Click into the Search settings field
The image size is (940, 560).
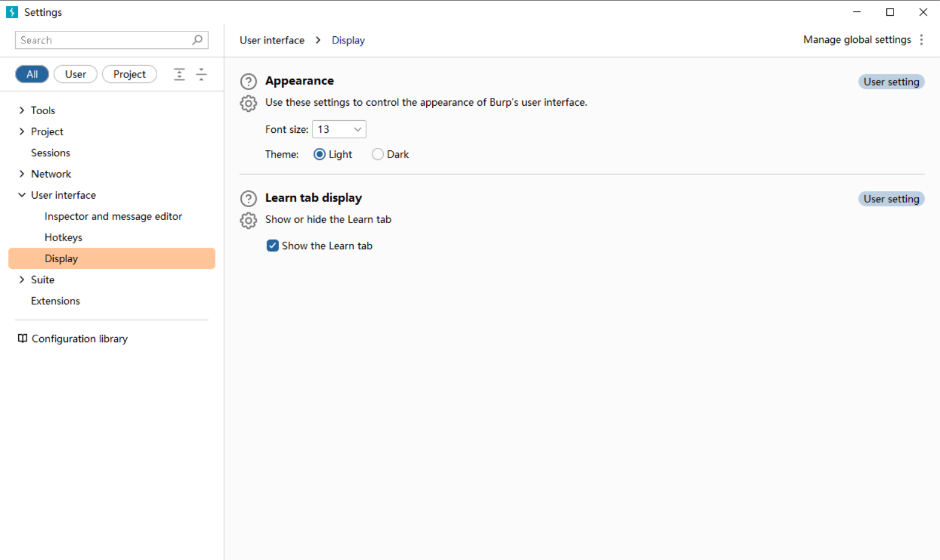103,40
